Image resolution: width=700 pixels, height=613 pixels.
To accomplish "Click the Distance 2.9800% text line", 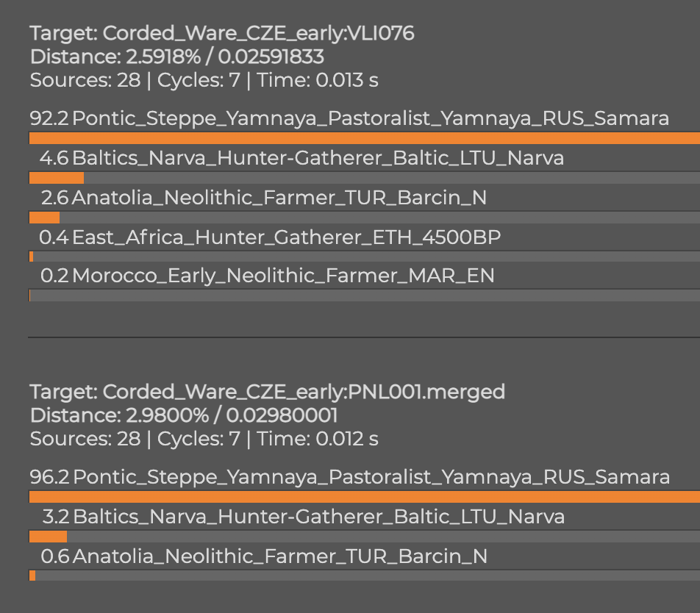I will (x=184, y=416).
